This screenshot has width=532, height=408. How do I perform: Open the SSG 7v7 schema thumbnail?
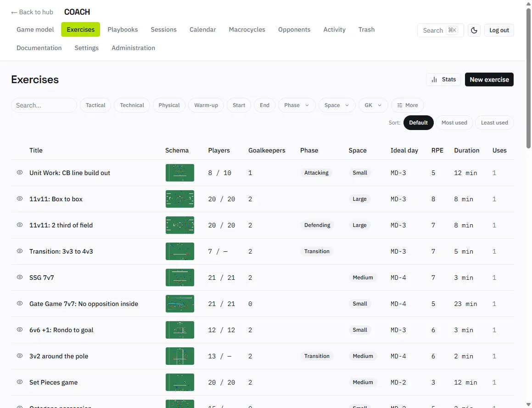coord(180,277)
